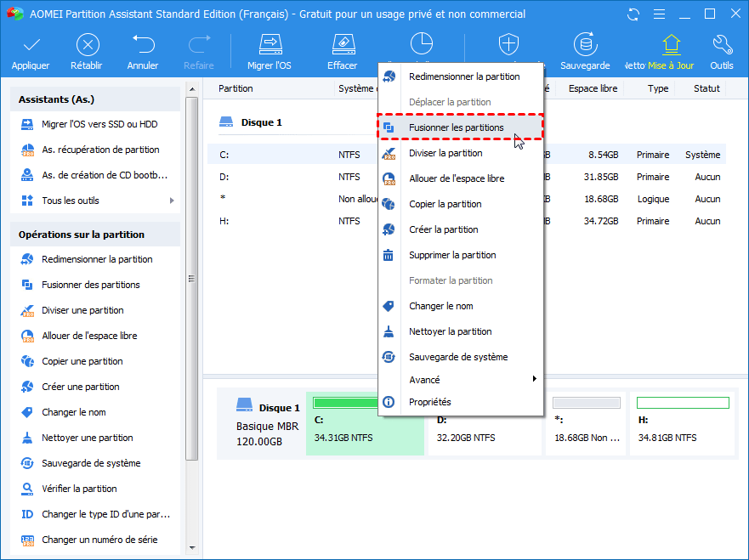Image resolution: width=749 pixels, height=560 pixels.
Task: Select the unallocated 18.68GB disk map block
Action: tap(586, 423)
